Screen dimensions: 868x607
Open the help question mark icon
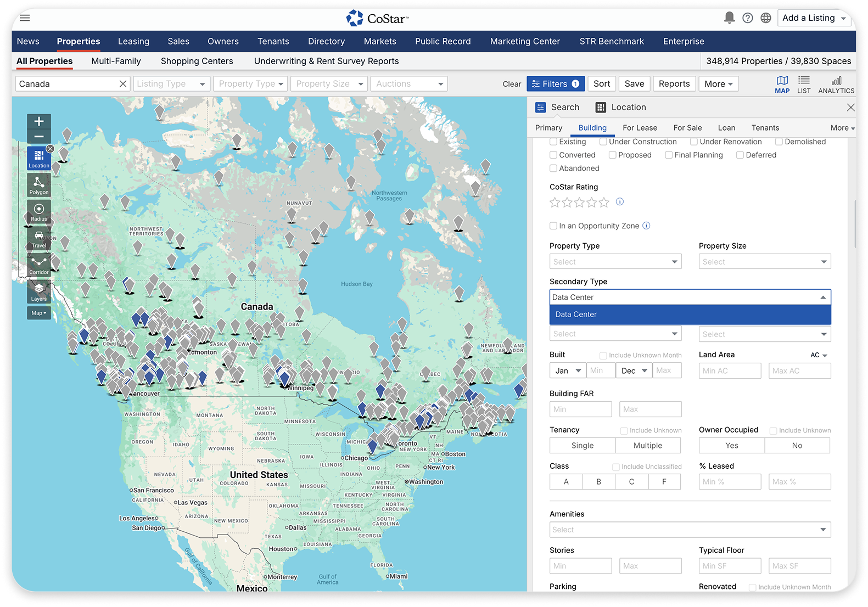(748, 18)
